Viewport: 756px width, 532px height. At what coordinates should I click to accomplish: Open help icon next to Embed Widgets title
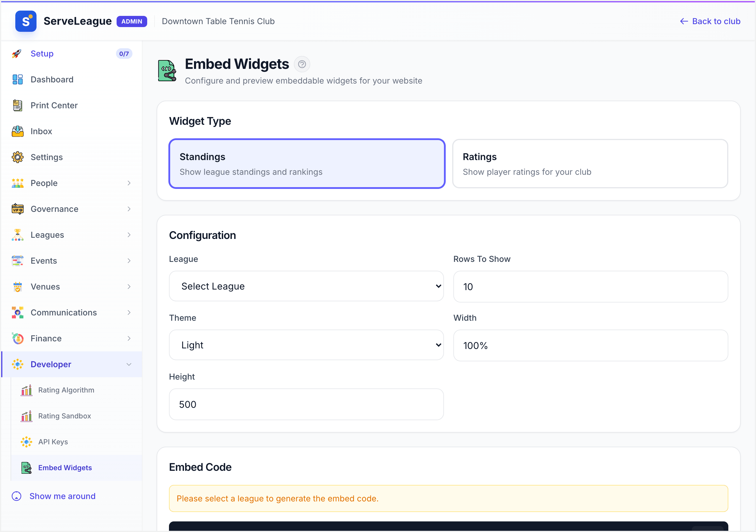[x=302, y=64]
